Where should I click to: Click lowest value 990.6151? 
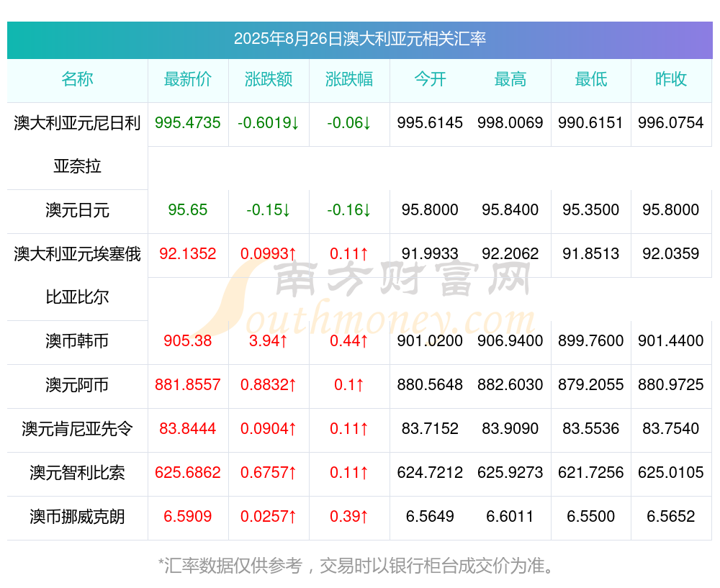click(x=591, y=123)
